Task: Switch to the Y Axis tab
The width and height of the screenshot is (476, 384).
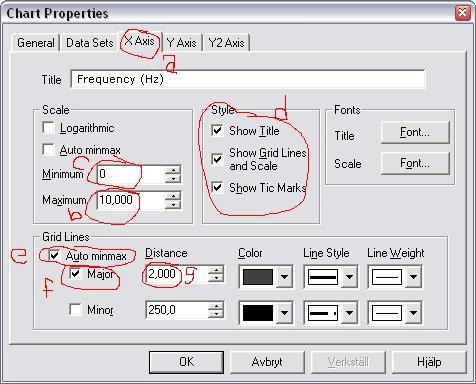Action: tap(182, 43)
